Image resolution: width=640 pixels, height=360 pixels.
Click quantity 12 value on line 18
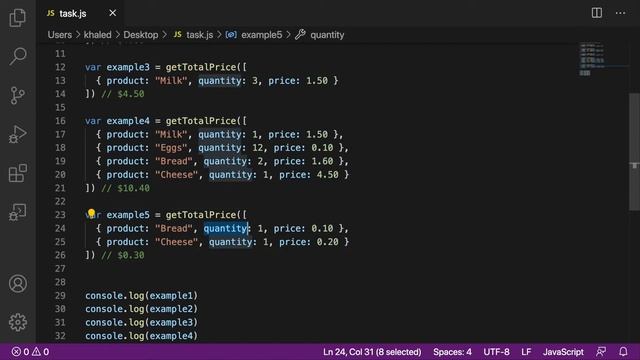(x=257, y=148)
